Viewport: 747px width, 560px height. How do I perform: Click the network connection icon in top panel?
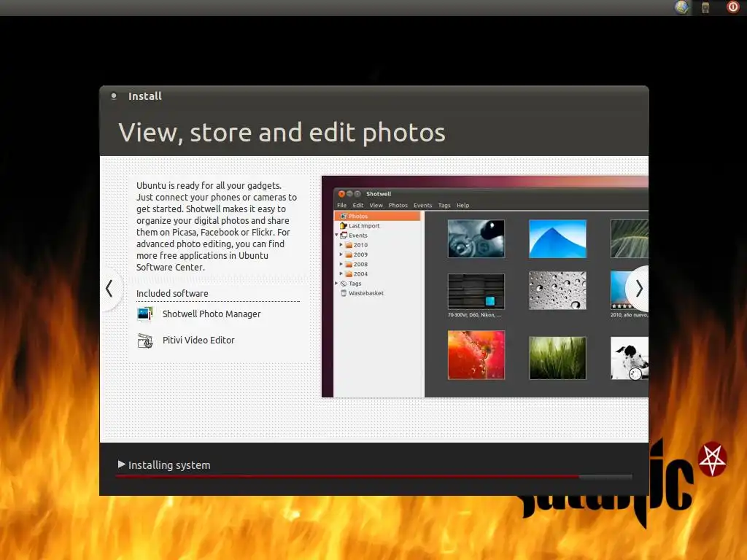pyautogui.click(x=705, y=7)
